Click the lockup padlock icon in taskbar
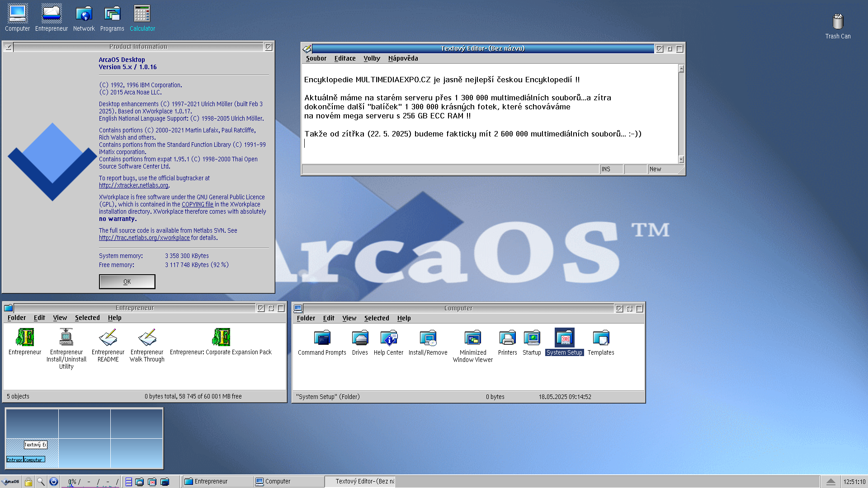 pyautogui.click(x=28, y=482)
